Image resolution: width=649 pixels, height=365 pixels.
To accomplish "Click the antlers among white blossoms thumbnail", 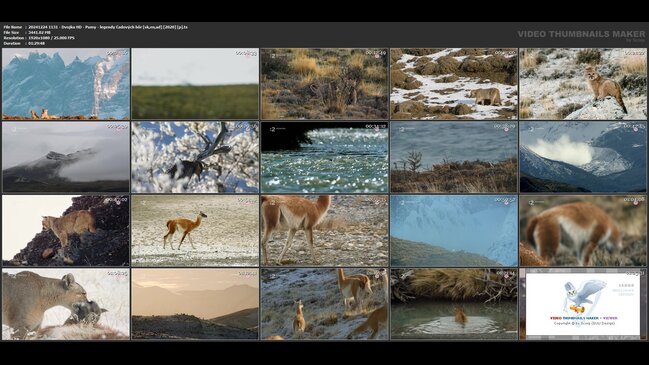I will coord(195,157).
